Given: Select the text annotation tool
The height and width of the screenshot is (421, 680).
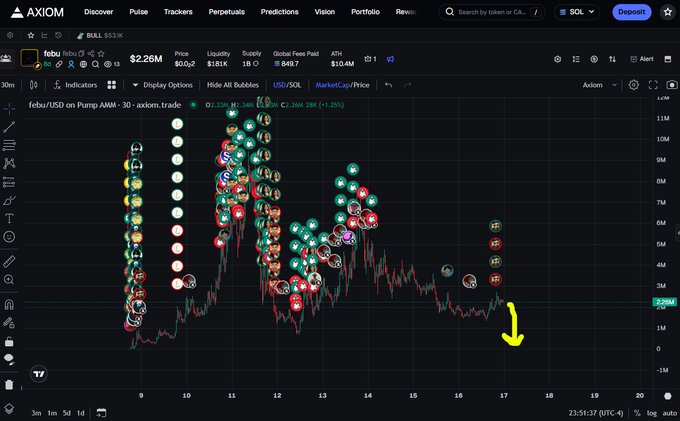Looking at the screenshot, I should coord(9,218).
